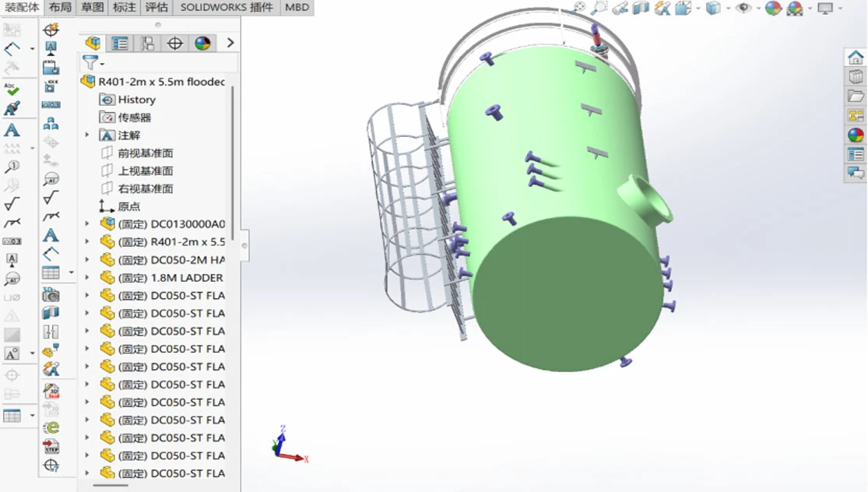This screenshot has width=868, height=492.
Task: Open the Tables dropdown arrow in second column
Action: point(71,272)
